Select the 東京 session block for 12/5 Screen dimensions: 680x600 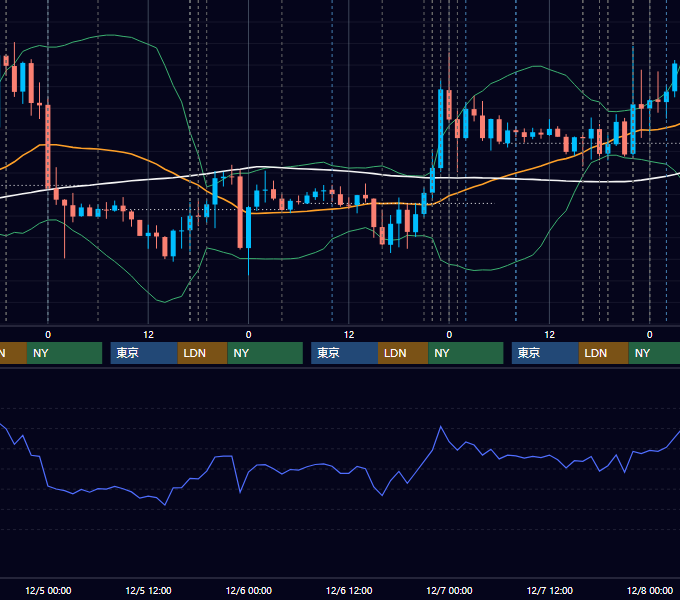[144, 353]
